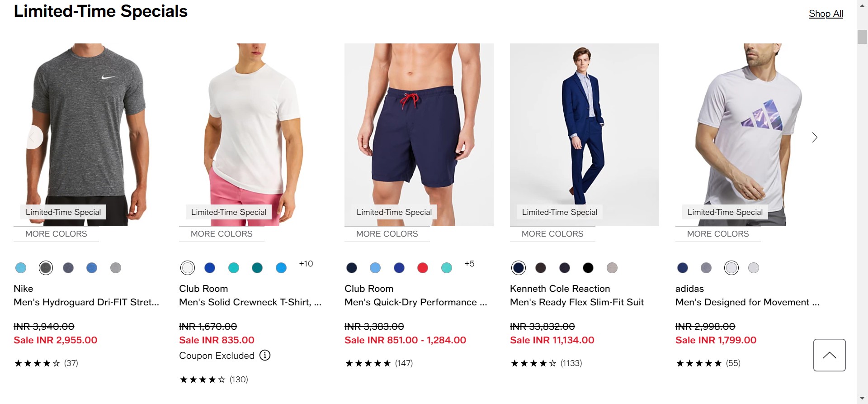
Task: Select the gray swatch for Nike shirt
Action: click(116, 268)
